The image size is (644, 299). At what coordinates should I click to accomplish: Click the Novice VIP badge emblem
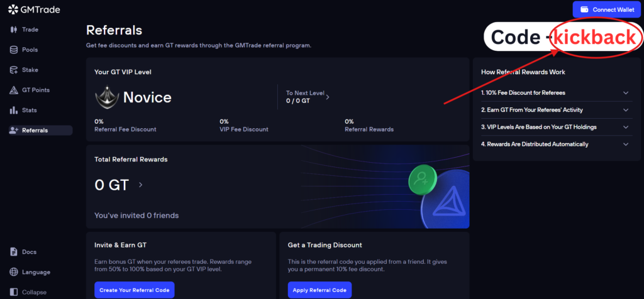(107, 97)
